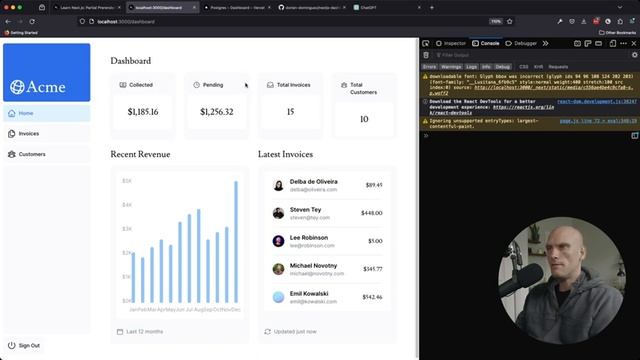Viewport: 640px width, 360px height.
Task: Toggle the Requests filter
Action: [x=558, y=67]
